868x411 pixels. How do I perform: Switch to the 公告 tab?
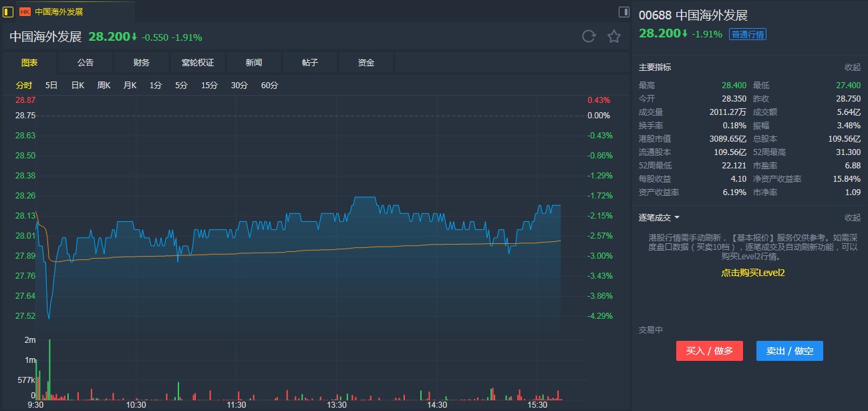[x=86, y=63]
